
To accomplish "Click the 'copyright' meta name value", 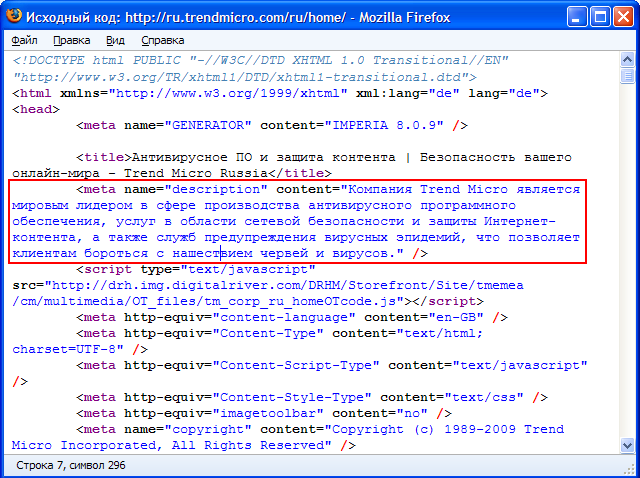I will (x=208, y=429).
